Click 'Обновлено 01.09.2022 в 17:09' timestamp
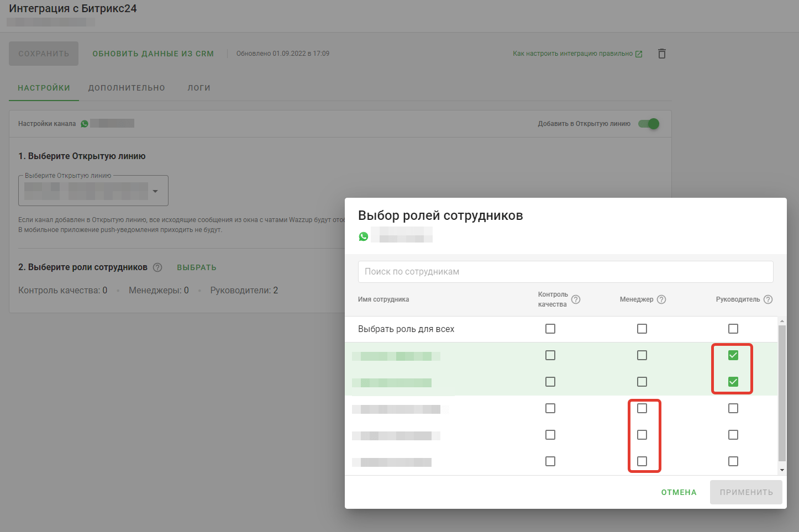 (283, 54)
